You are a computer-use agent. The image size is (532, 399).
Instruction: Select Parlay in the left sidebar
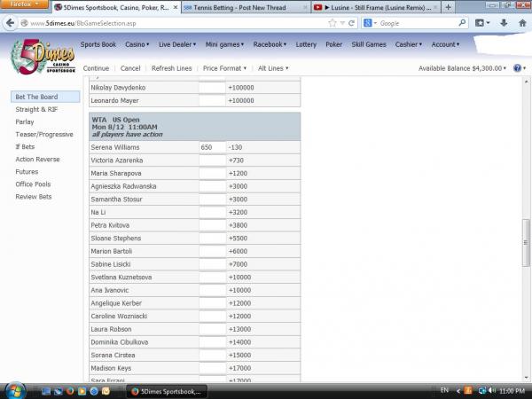click(25, 121)
